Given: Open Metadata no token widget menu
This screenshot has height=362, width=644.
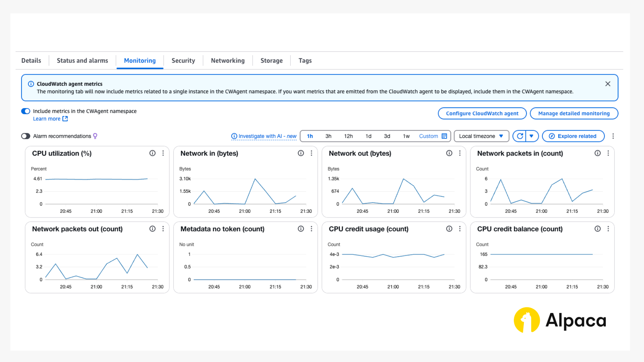Looking at the screenshot, I should (x=311, y=229).
